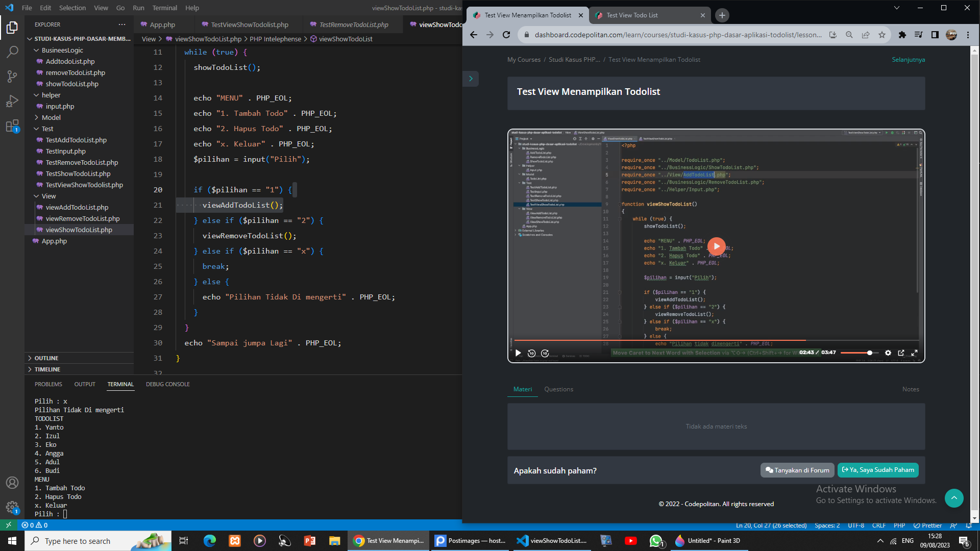980x551 pixels.
Task: Open Source Control view icon
Action: 12,77
